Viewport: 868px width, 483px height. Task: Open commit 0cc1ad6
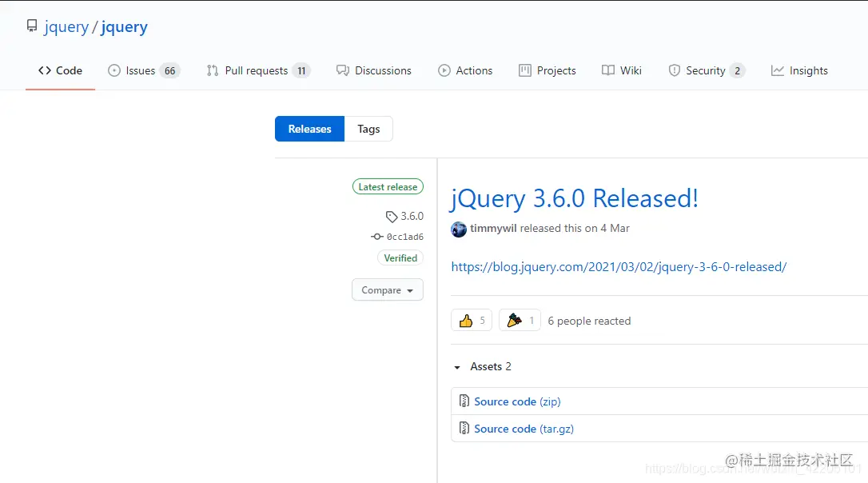point(404,237)
